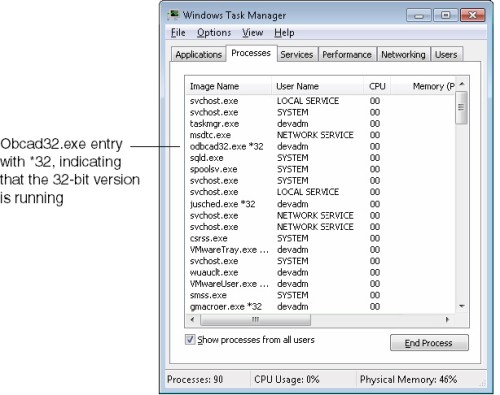
Task: Open the Help menu
Action: point(284,33)
